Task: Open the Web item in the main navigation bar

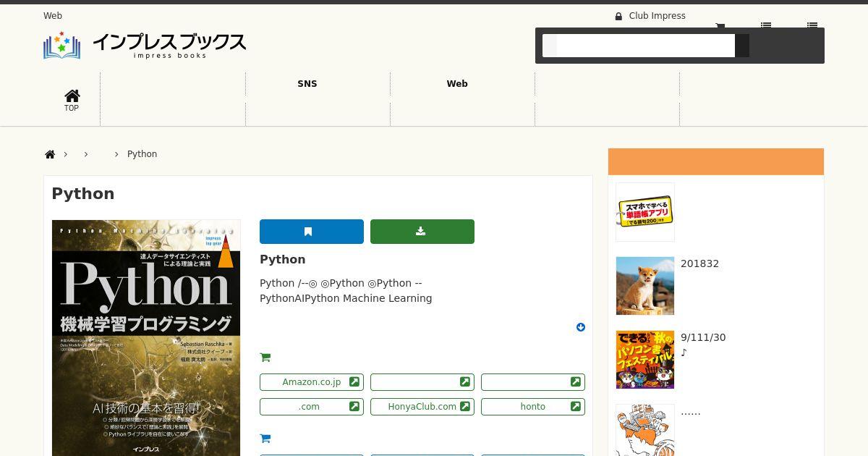Action: [x=457, y=84]
